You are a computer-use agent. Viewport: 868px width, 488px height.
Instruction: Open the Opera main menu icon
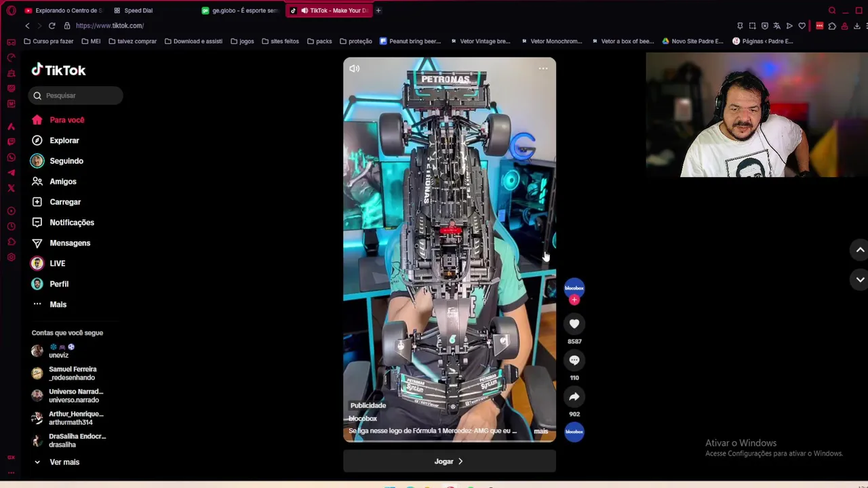tap(11, 10)
